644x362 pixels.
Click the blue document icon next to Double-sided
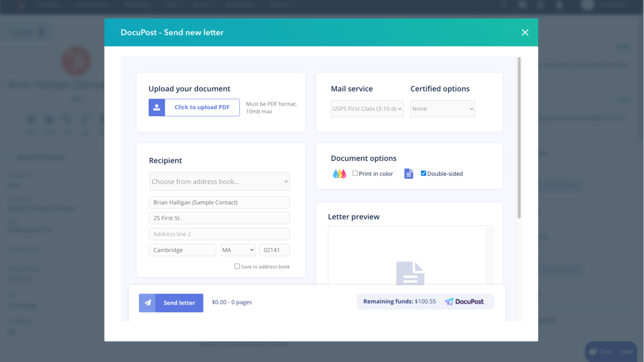point(408,173)
